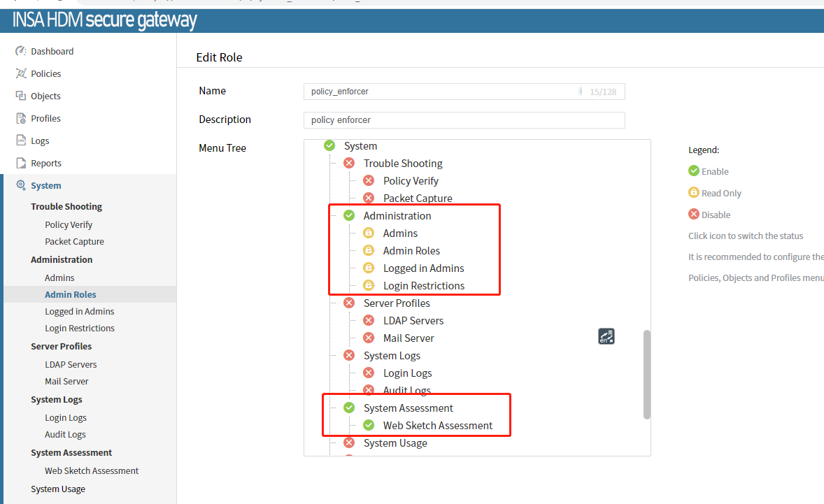Click the Dashboard gauge icon in sidebar
Viewport: 824px width, 504px height.
tap(21, 51)
